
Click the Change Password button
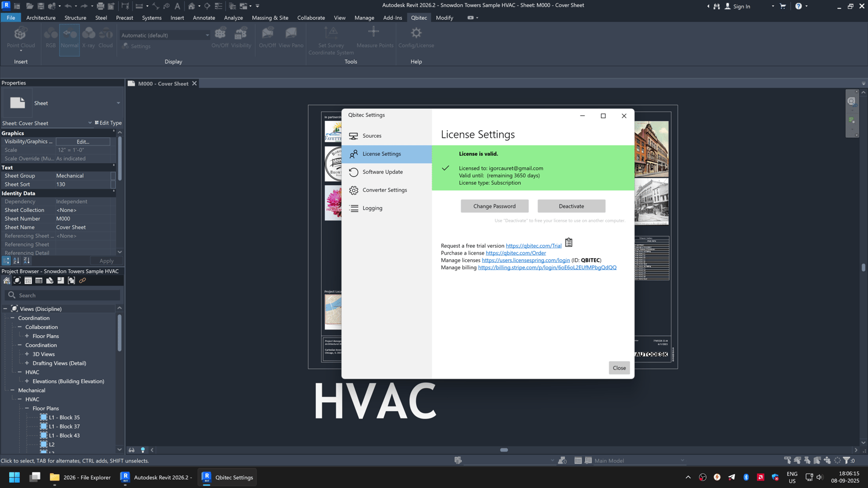(x=494, y=206)
